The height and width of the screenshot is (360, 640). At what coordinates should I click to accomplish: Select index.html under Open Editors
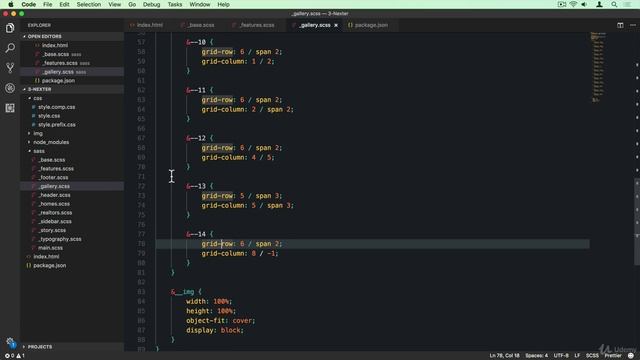tap(55, 45)
